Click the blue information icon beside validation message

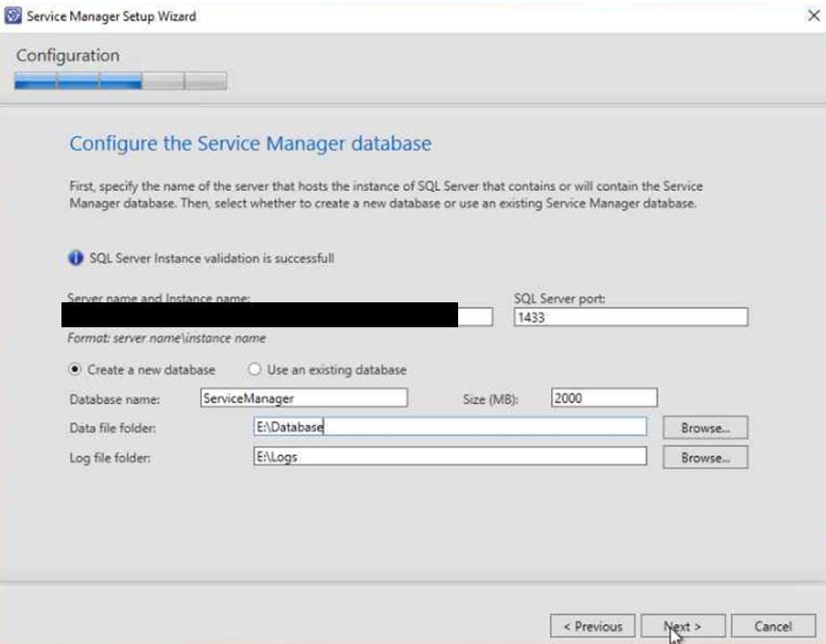click(x=76, y=258)
